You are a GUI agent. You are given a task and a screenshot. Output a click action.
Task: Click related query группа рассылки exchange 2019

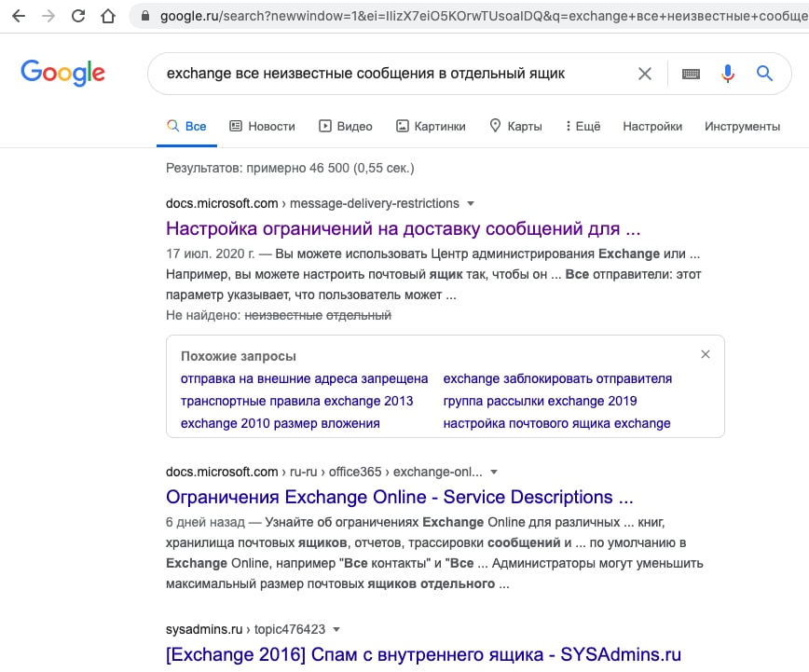pyautogui.click(x=540, y=401)
